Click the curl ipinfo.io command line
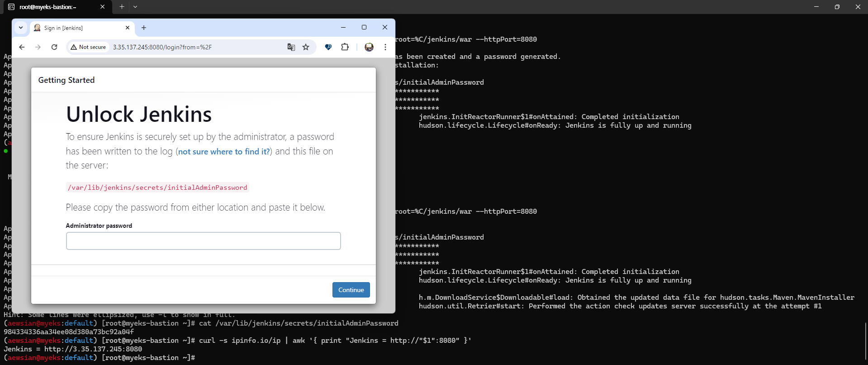Image resolution: width=868 pixels, height=365 pixels. [238, 341]
